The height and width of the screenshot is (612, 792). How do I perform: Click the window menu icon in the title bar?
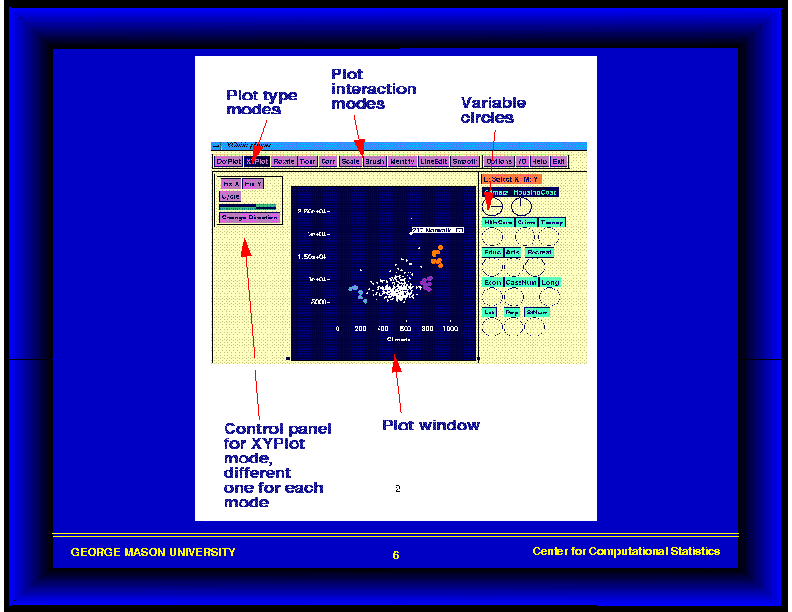click(x=217, y=146)
